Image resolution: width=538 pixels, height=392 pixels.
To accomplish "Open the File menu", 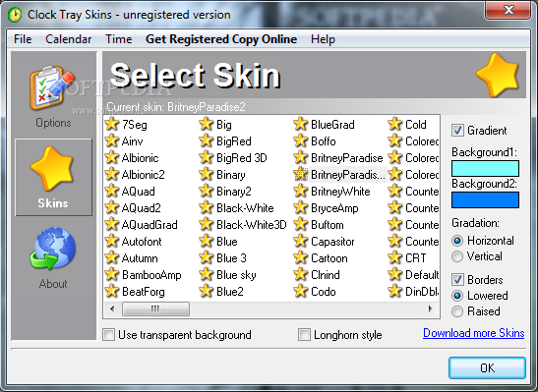I will tap(23, 39).
